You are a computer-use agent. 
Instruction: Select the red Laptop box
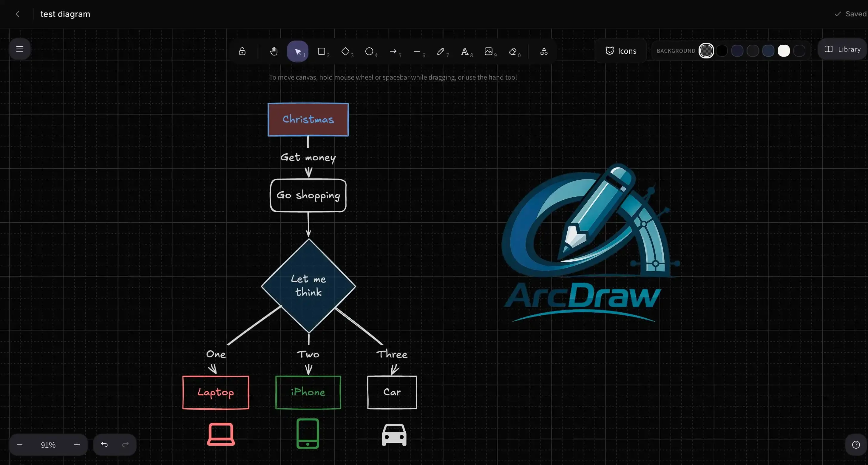tap(216, 393)
